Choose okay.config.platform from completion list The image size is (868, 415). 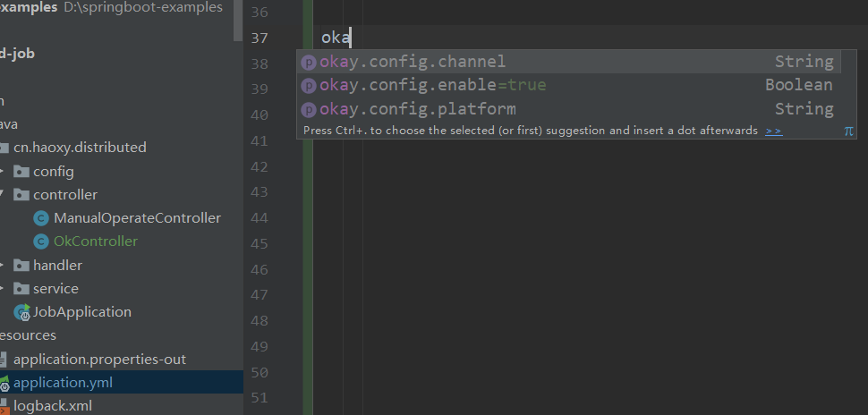(418, 109)
